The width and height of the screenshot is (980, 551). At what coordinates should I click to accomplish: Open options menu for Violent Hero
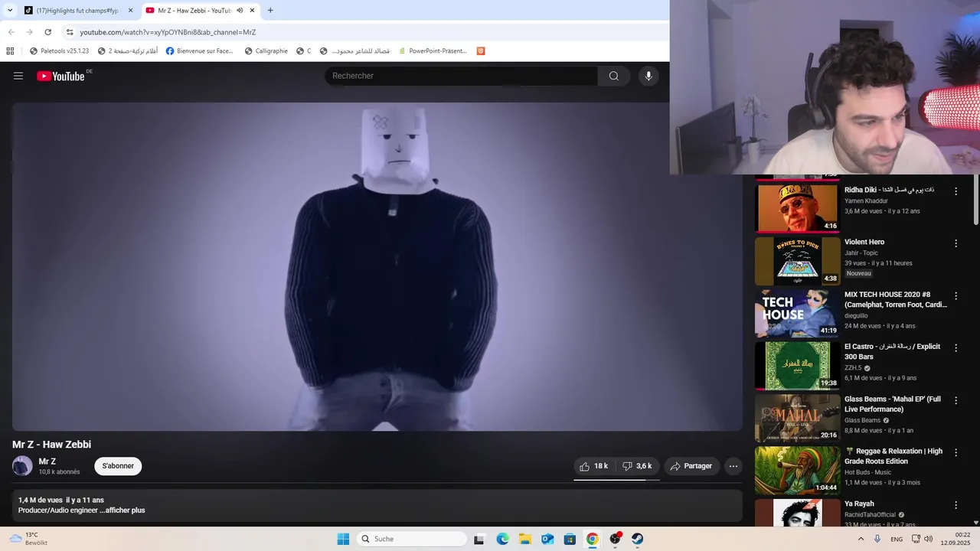click(x=955, y=243)
